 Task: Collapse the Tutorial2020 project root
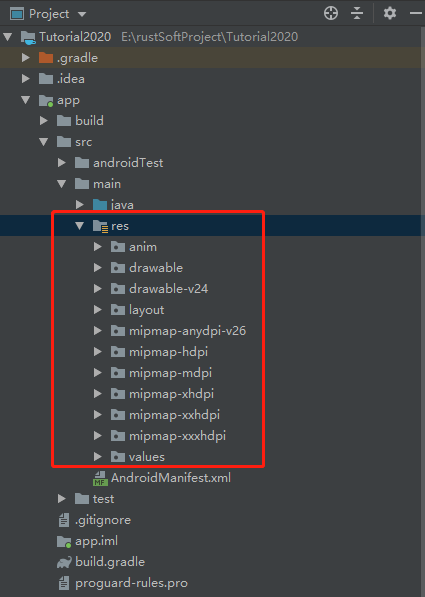coord(8,37)
